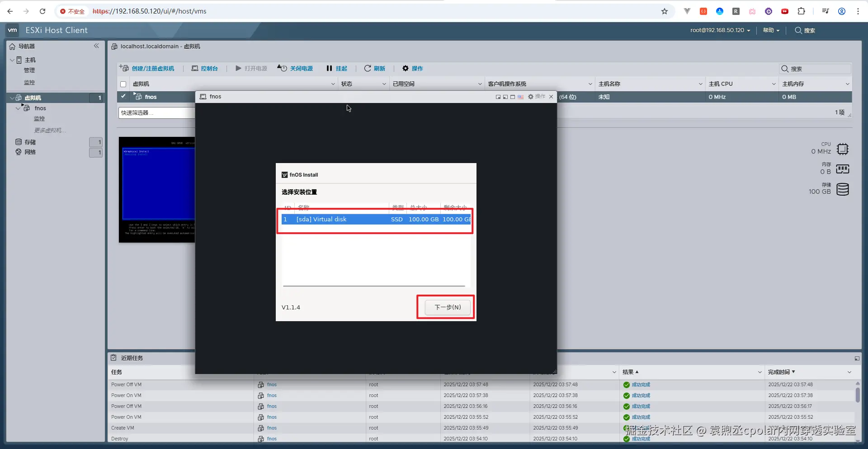Click the 100 GB storage disk icon
The image size is (868, 449).
tap(843, 189)
